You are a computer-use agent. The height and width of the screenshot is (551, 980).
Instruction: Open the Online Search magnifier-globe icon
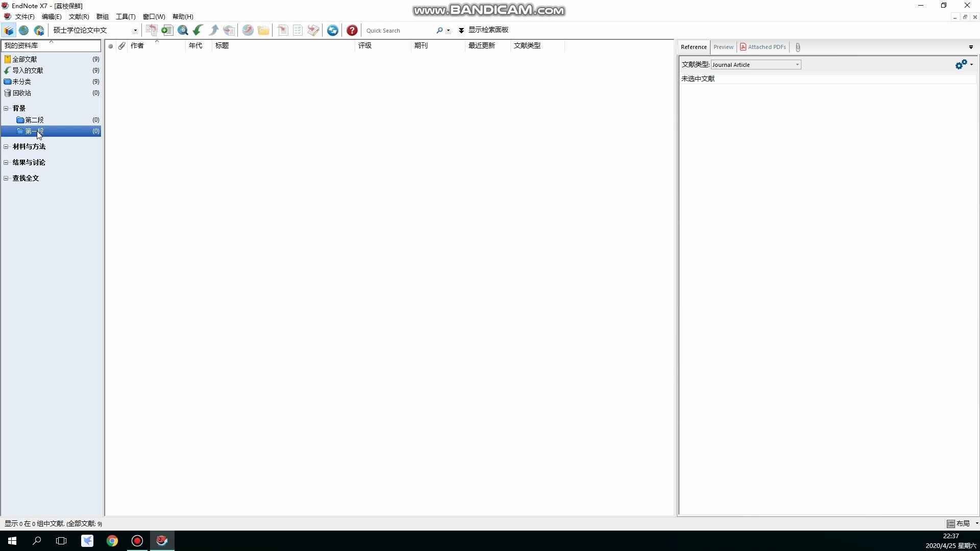[183, 31]
